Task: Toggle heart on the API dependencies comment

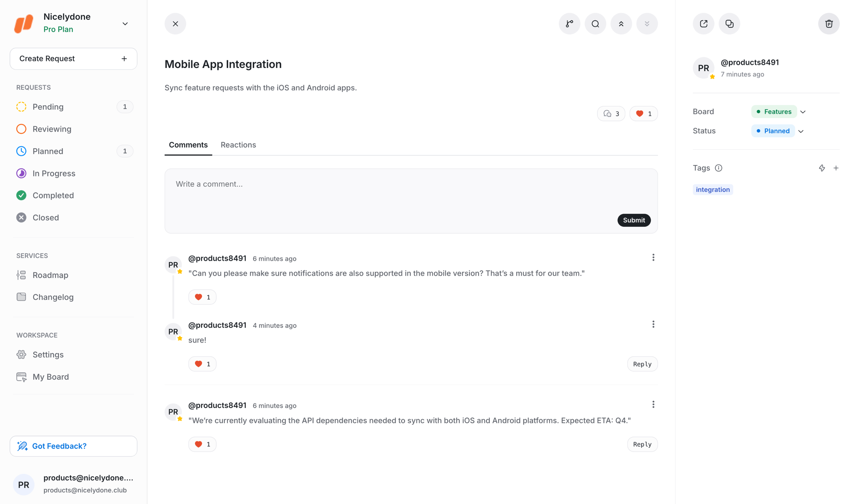Action: (202, 444)
